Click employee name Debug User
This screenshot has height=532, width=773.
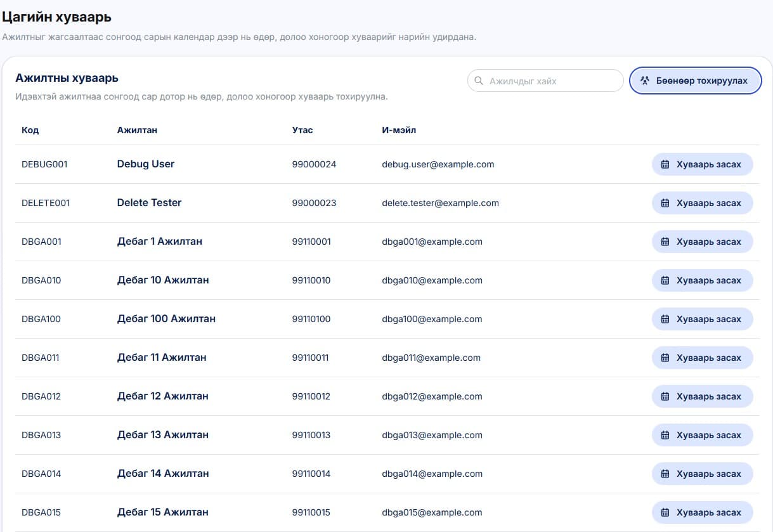[x=146, y=164]
